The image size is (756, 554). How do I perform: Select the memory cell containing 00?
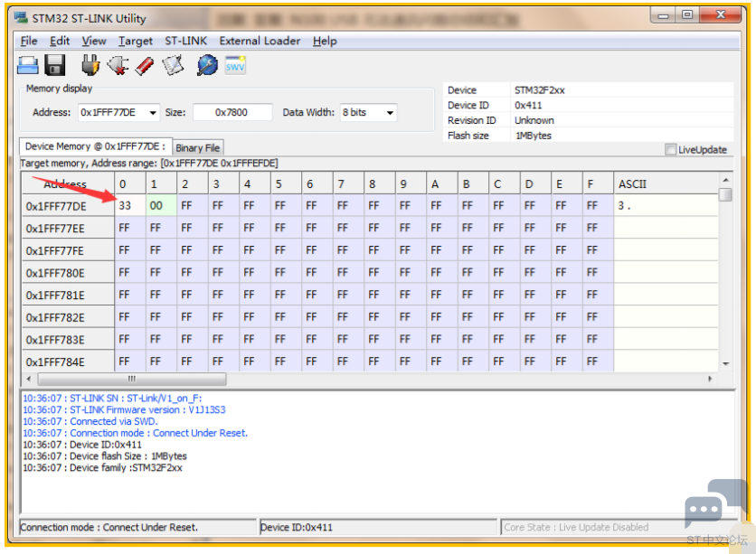[x=161, y=206]
